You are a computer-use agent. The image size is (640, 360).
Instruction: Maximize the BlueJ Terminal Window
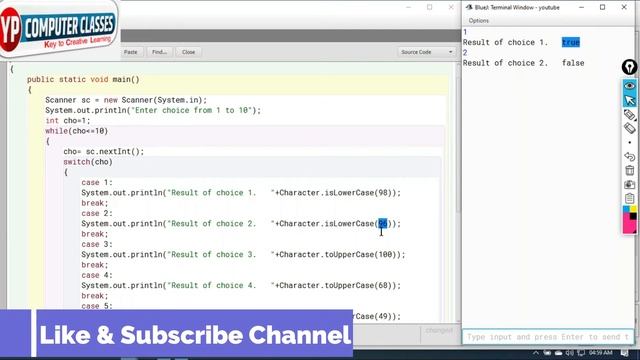[602, 7]
